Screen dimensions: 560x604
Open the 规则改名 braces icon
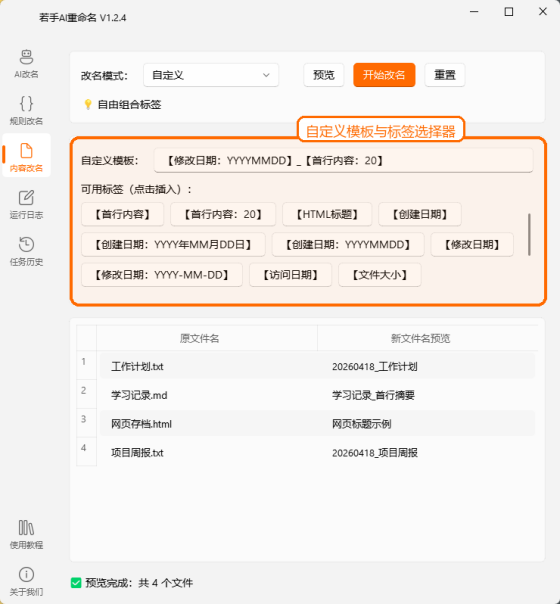[26, 104]
